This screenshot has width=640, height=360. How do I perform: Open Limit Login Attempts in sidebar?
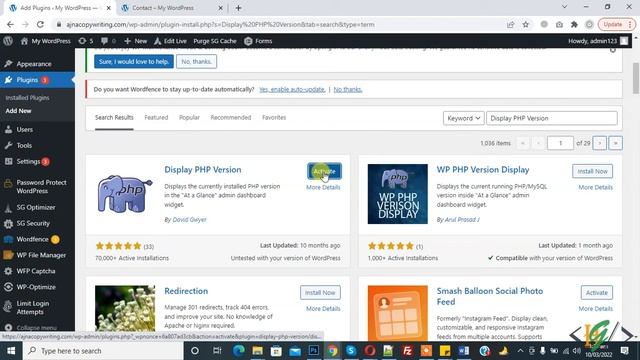click(x=33, y=307)
